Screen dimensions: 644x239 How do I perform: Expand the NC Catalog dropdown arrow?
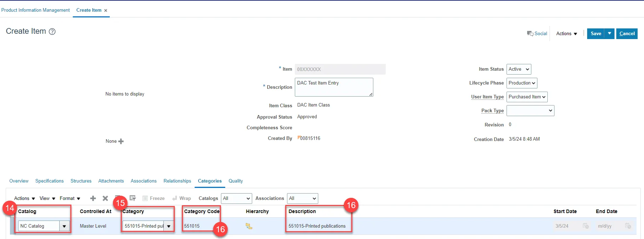[64, 226]
